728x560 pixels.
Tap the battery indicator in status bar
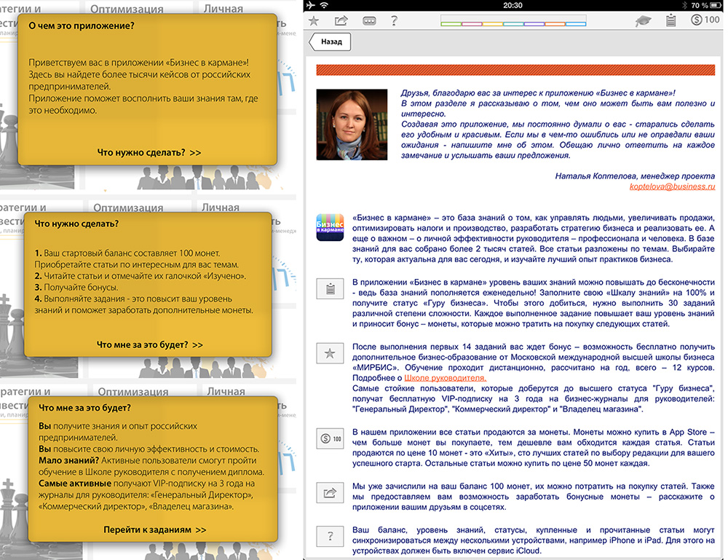click(716, 6)
